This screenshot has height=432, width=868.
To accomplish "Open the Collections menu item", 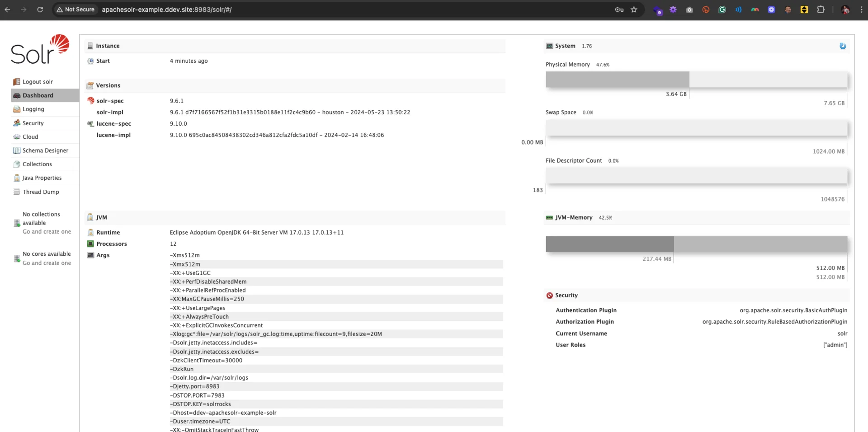I will 45,164.
